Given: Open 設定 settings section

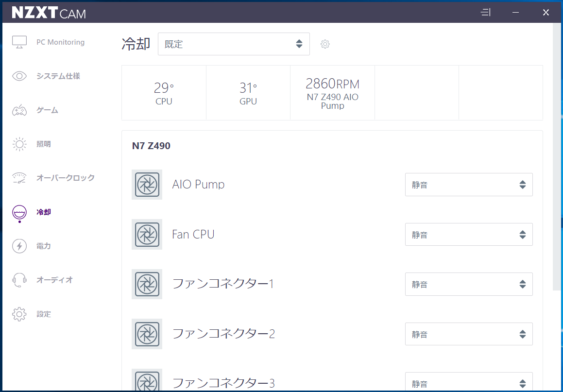Looking at the screenshot, I should 43,314.
